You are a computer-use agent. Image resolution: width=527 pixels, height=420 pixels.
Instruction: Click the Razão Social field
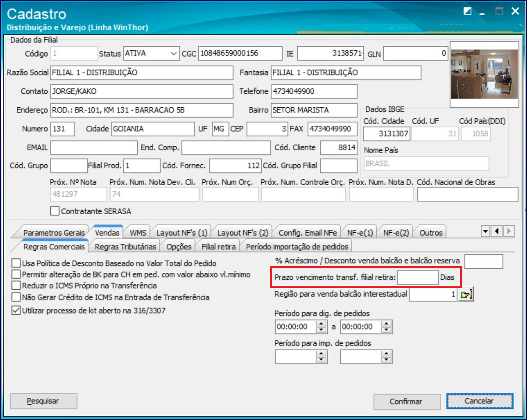[141, 72]
